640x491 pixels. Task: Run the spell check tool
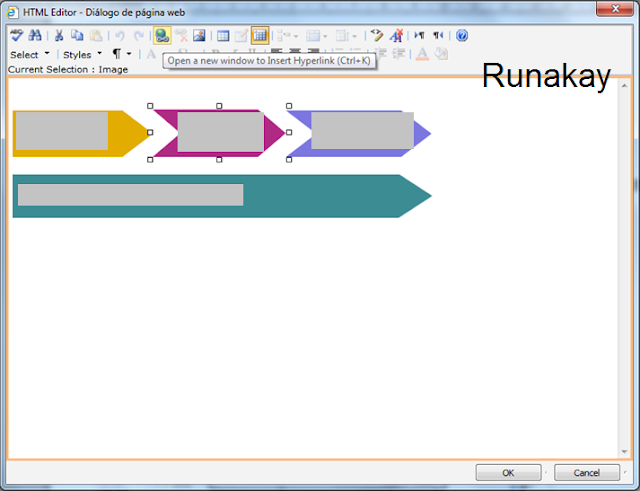[16, 36]
